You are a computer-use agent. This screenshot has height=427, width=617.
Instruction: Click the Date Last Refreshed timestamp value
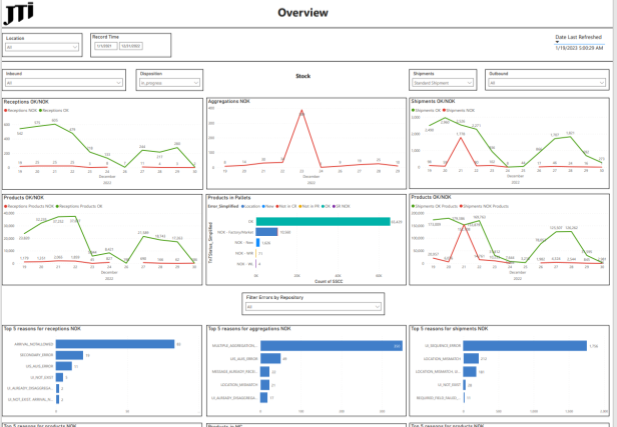(579, 48)
